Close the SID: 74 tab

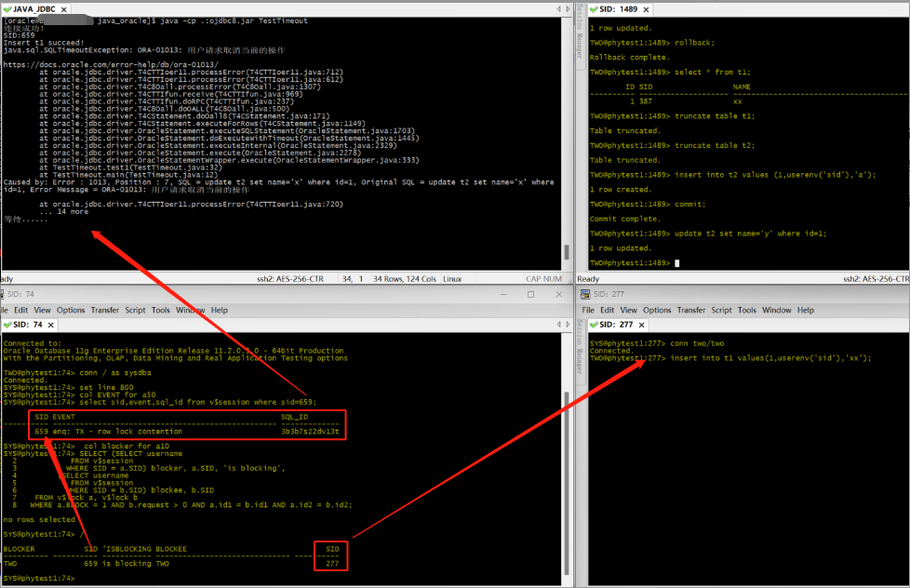coord(51,325)
